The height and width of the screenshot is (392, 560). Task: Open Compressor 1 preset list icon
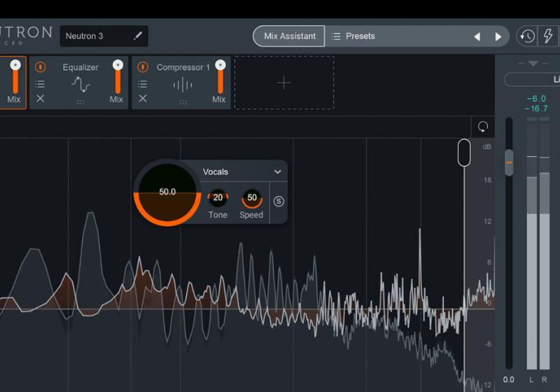(x=143, y=84)
